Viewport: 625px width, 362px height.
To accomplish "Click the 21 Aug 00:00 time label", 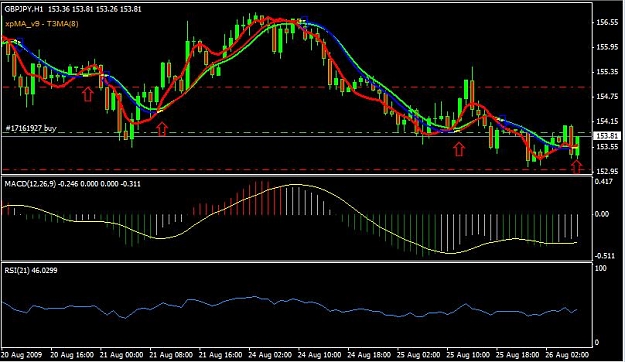I will click(122, 354).
